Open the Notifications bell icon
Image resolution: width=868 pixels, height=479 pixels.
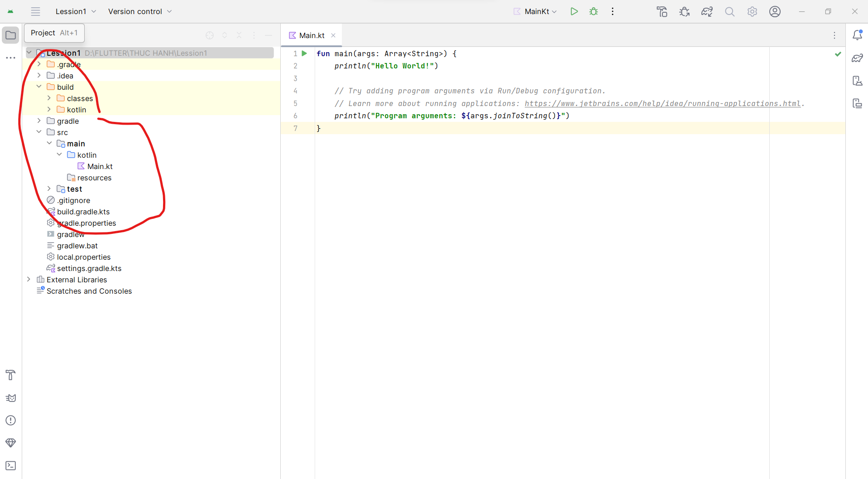(x=857, y=35)
